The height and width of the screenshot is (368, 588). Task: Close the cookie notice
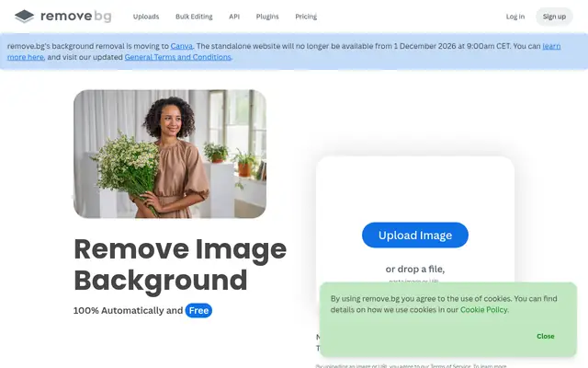point(545,336)
